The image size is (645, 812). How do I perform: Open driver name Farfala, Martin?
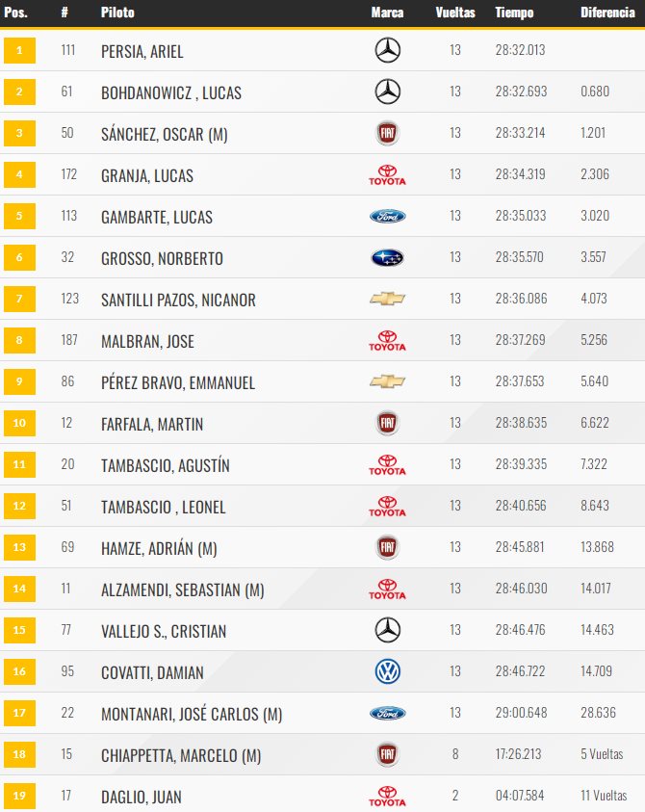(152, 424)
